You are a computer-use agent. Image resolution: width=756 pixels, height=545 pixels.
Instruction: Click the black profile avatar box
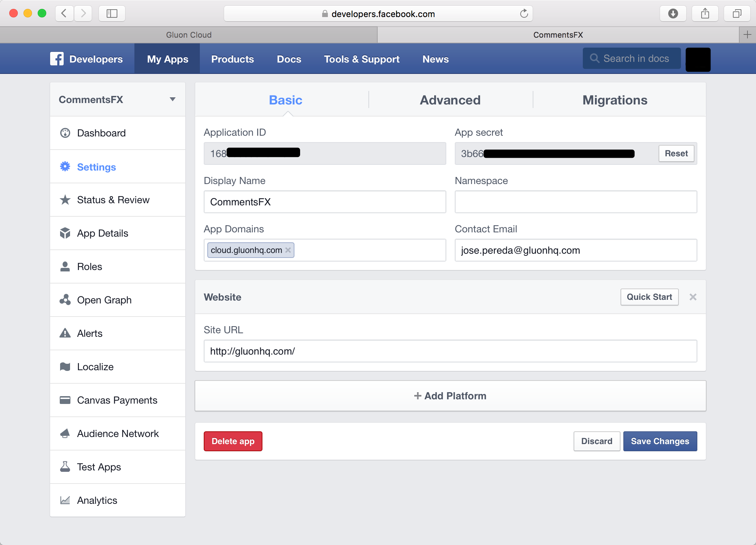click(698, 59)
